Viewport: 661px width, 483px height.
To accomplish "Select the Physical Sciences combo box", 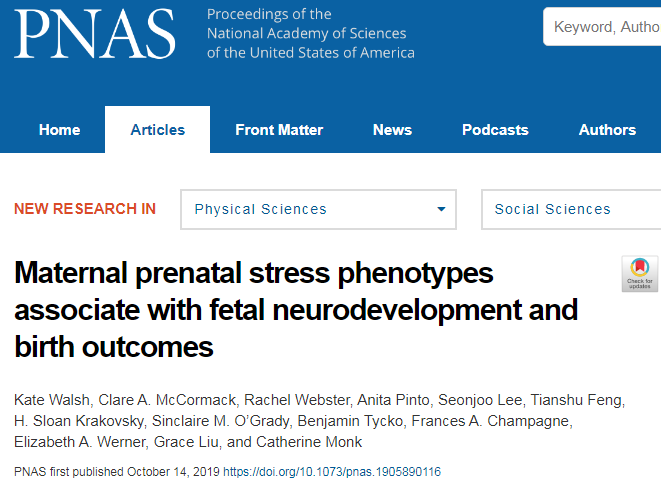I will coord(318,209).
